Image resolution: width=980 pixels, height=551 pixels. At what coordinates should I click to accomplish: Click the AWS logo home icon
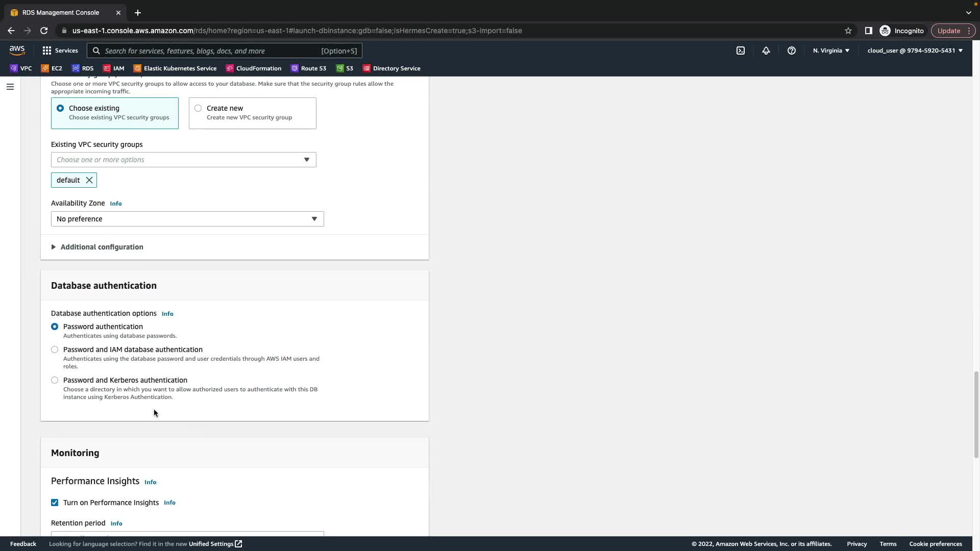pyautogui.click(x=17, y=50)
